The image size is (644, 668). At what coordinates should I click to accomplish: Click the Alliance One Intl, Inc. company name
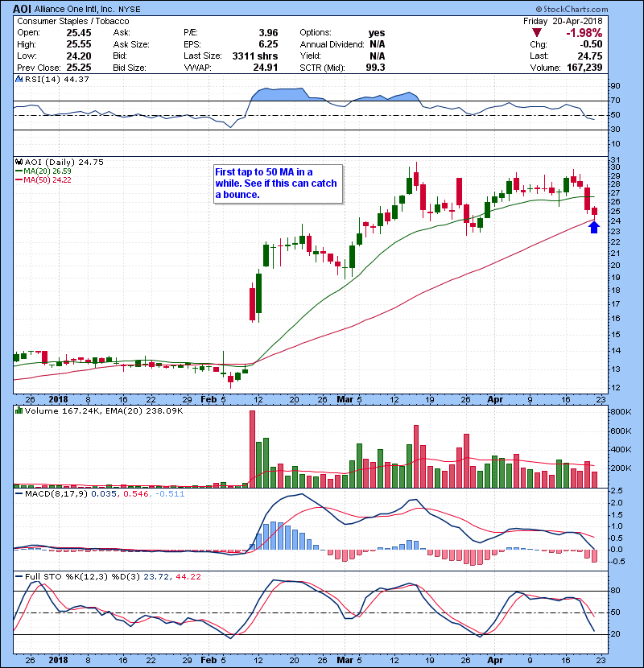(75, 9)
